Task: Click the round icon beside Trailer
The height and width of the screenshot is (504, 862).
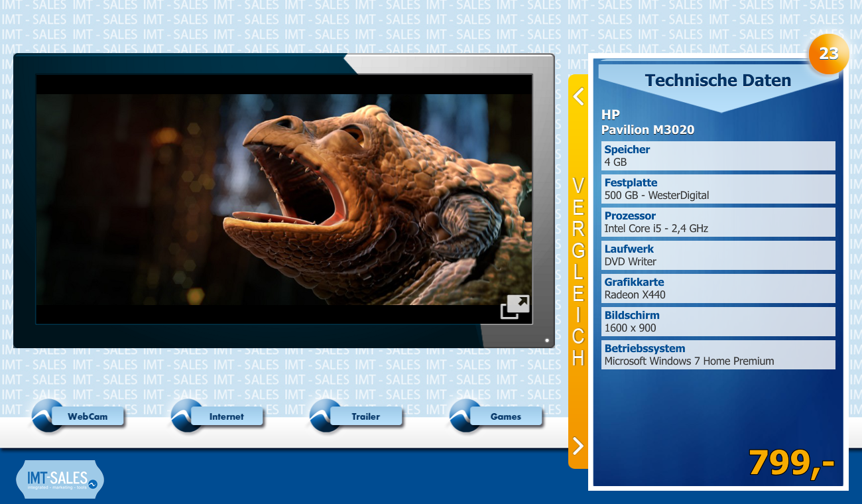Action: point(326,416)
